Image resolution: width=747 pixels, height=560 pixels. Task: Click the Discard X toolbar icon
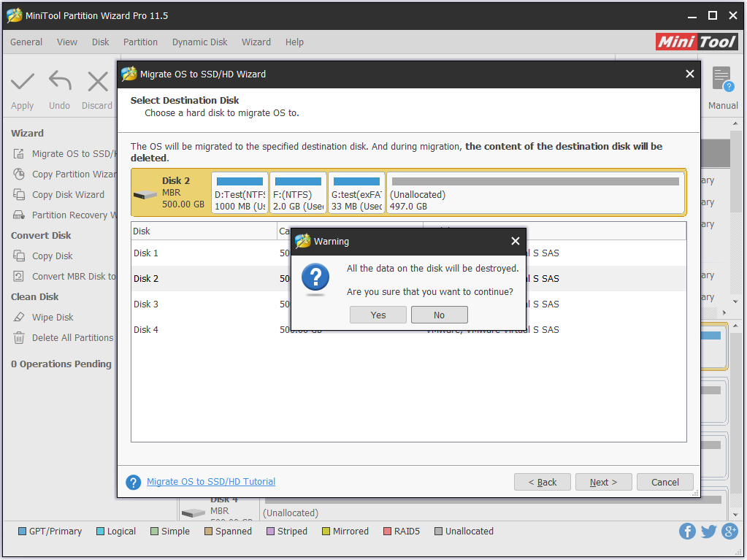coord(98,82)
